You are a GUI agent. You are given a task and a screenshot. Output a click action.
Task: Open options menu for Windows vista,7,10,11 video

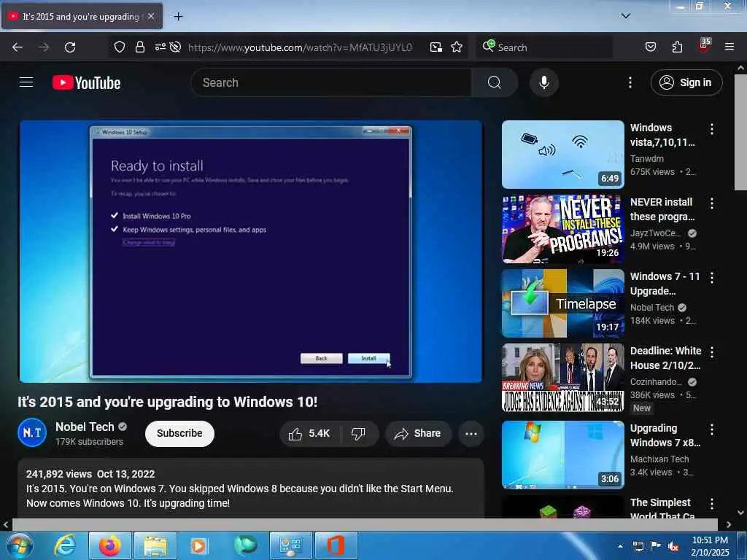pyautogui.click(x=712, y=129)
